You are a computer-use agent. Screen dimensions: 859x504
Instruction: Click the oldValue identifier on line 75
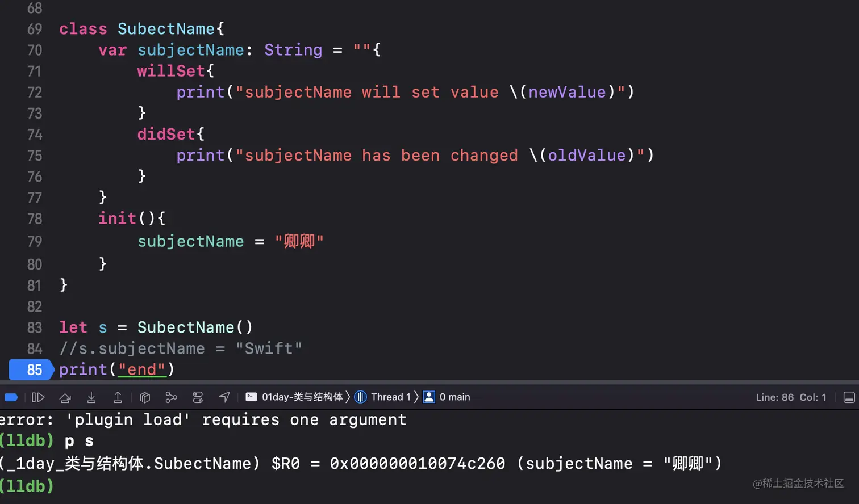click(x=586, y=155)
